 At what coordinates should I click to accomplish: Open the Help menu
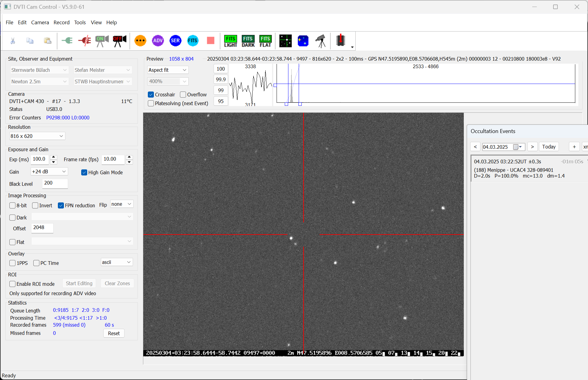111,22
